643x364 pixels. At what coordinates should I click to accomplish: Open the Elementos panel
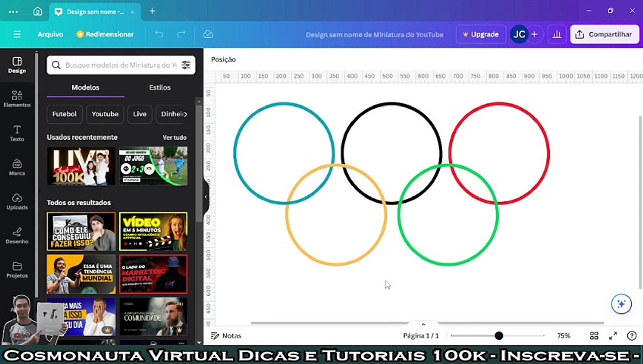17,99
